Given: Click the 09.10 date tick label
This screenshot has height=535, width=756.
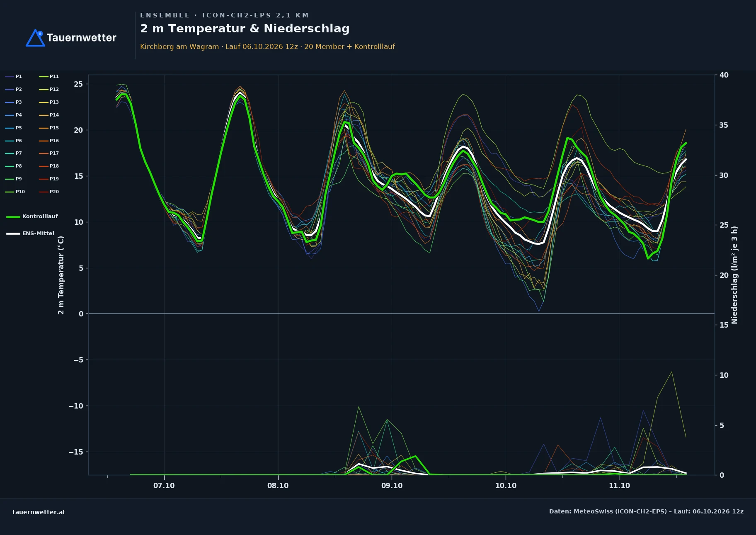Looking at the screenshot, I should [x=392, y=486].
